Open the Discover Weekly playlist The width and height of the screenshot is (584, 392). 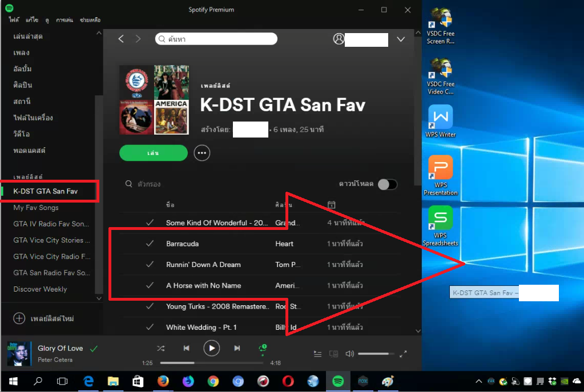(x=40, y=289)
